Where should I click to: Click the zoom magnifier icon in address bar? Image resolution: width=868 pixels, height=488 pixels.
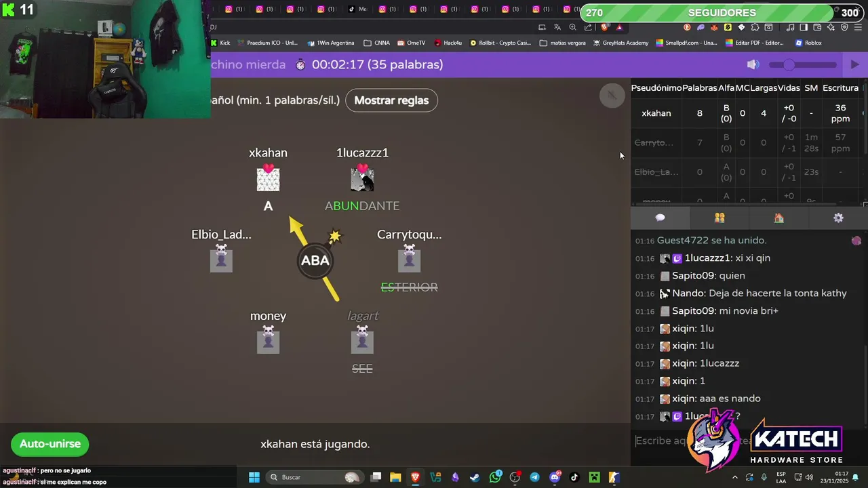point(572,27)
